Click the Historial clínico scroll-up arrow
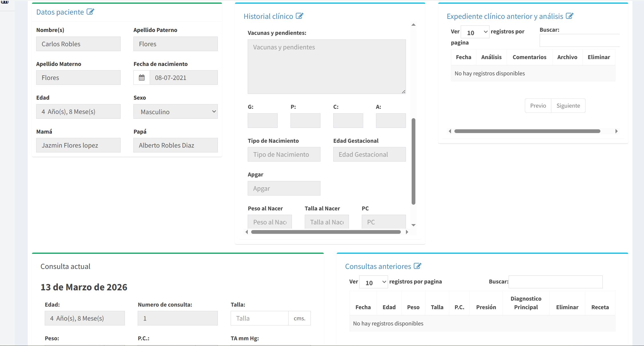Viewport: 644px width, 346px height. pyautogui.click(x=413, y=25)
